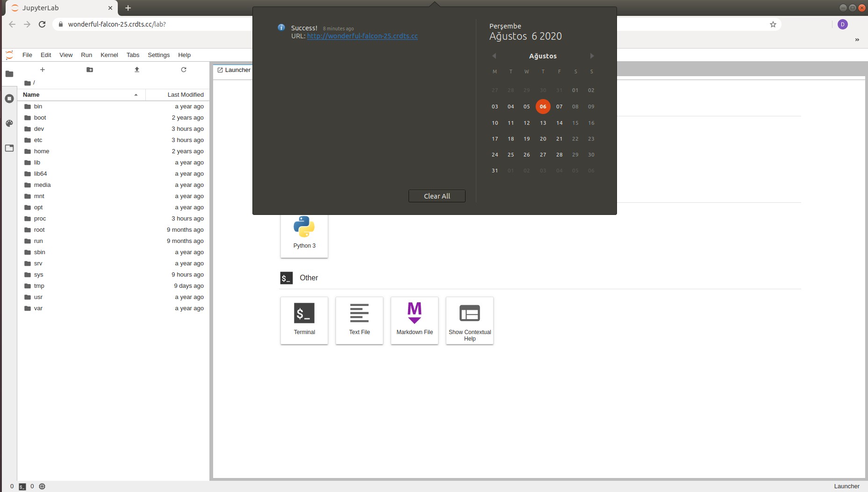Open a new browser tab
The height and width of the screenshot is (492, 868).
pos(128,8)
